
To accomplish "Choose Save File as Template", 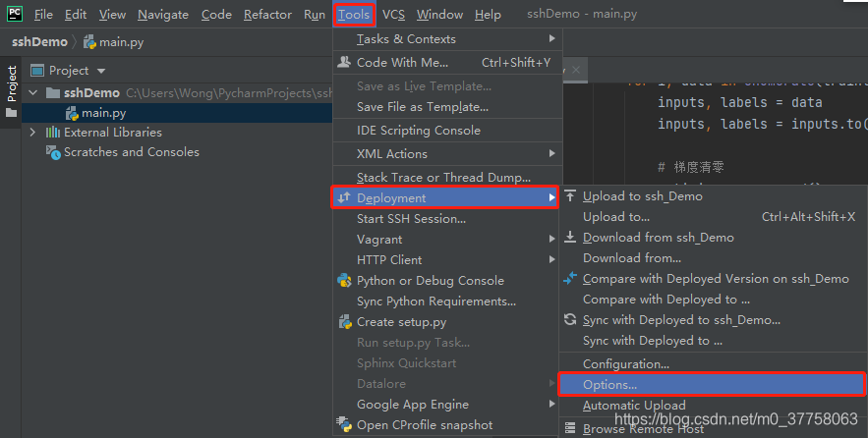I will point(447,107).
